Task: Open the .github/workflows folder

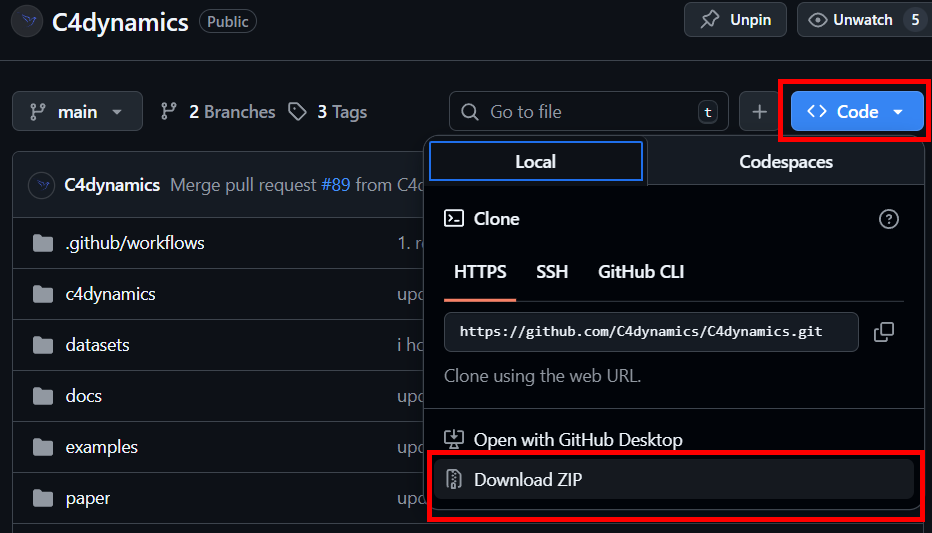Action: tap(135, 243)
